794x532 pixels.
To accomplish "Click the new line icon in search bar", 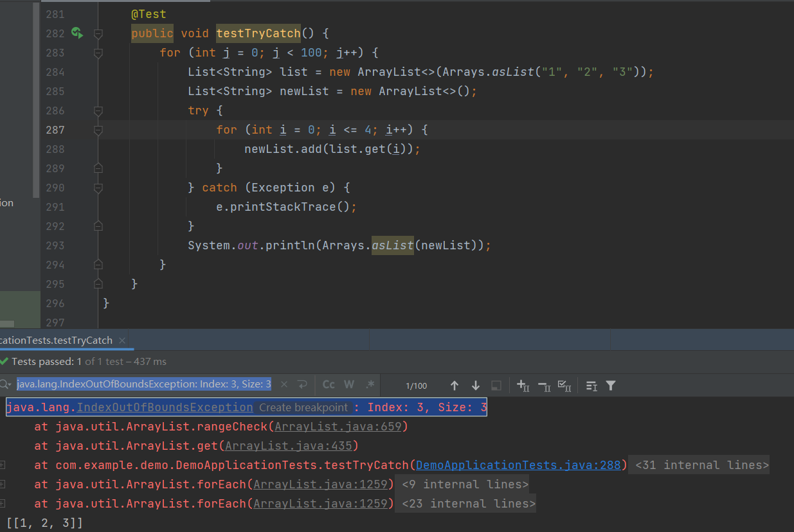I will click(302, 384).
